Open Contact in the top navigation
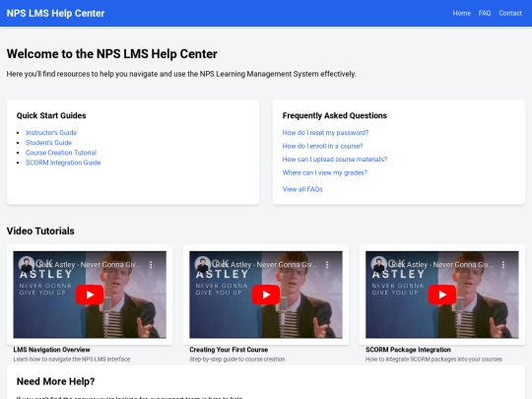Viewport: 532px width, 399px height. (510, 13)
